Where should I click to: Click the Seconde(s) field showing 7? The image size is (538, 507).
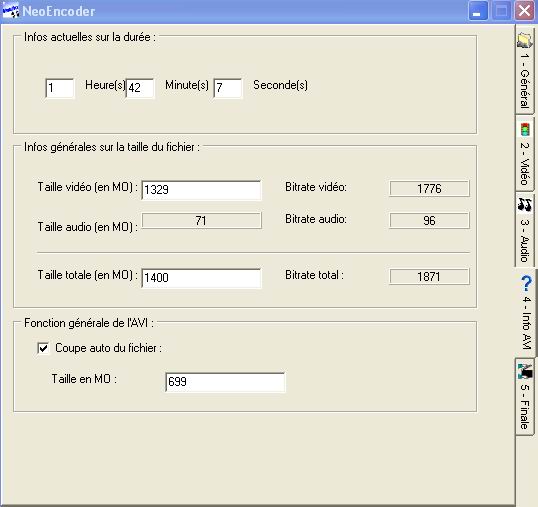pos(228,88)
